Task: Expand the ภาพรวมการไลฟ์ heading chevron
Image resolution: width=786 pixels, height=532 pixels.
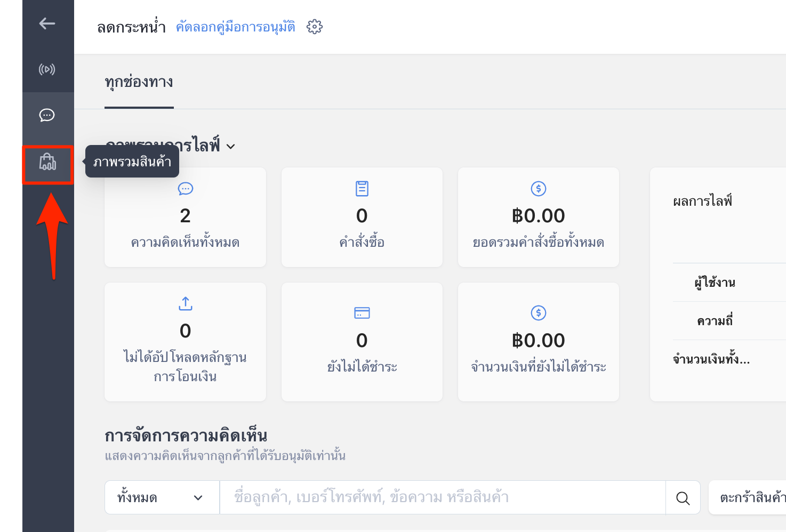Action: pos(231,147)
